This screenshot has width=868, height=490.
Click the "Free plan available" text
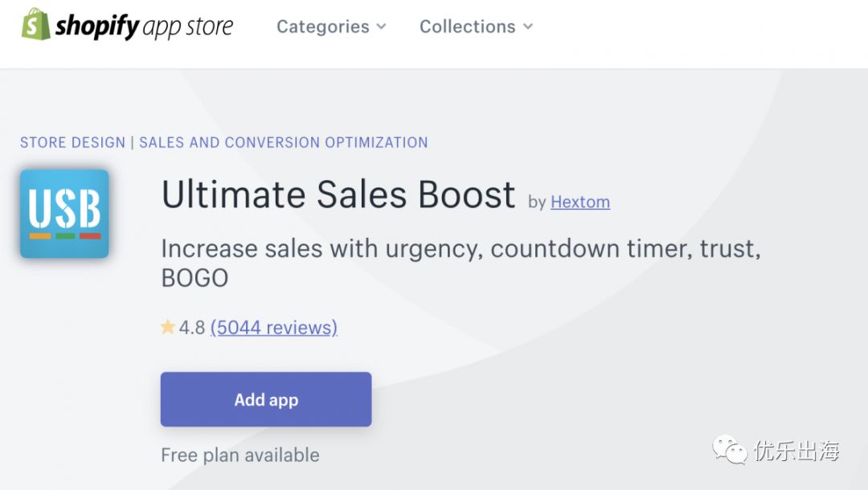[240, 455]
